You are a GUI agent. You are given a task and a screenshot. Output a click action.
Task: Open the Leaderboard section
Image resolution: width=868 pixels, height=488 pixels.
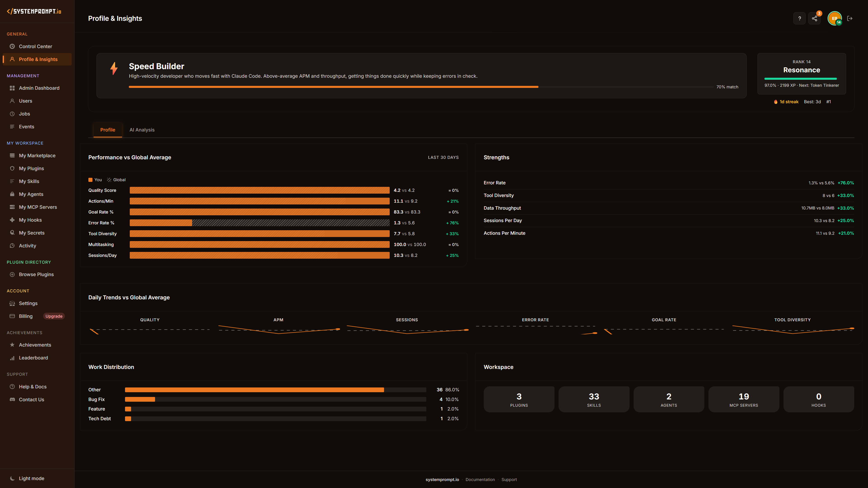click(33, 358)
